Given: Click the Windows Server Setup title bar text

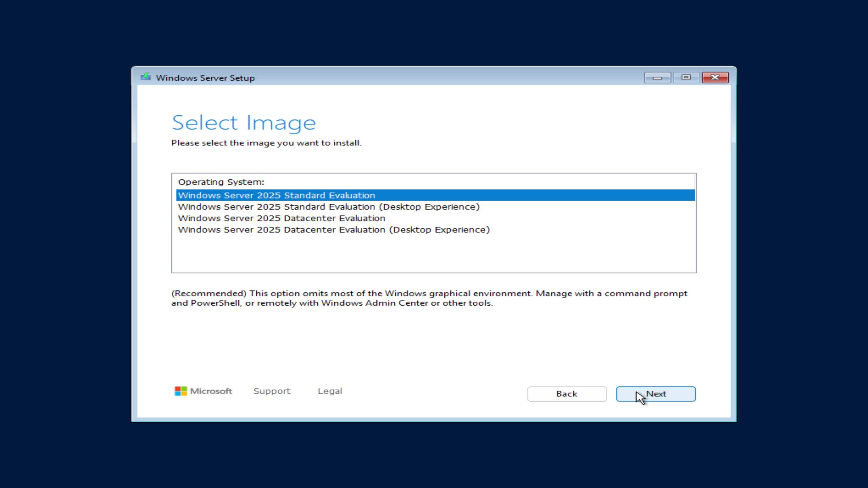Looking at the screenshot, I should (x=205, y=78).
